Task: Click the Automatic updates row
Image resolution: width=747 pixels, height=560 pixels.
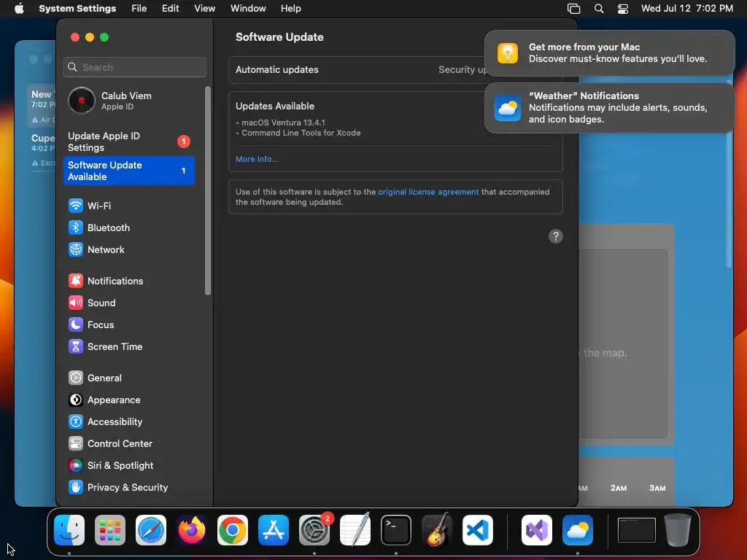Action: 395,70
